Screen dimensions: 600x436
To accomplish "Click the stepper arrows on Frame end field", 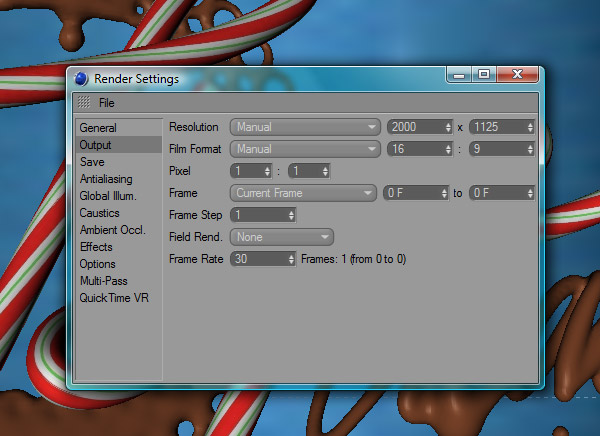I will pyautogui.click(x=530, y=193).
